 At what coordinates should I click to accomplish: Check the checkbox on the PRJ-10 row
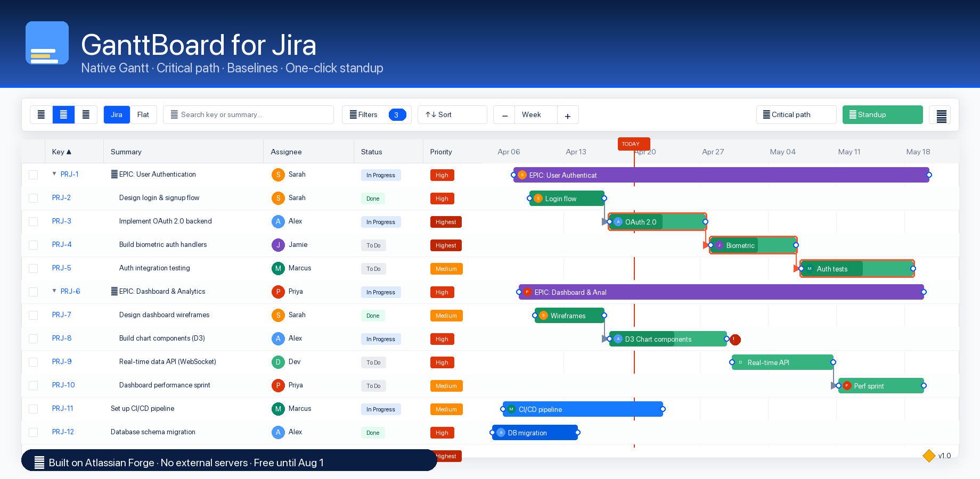pos(33,385)
